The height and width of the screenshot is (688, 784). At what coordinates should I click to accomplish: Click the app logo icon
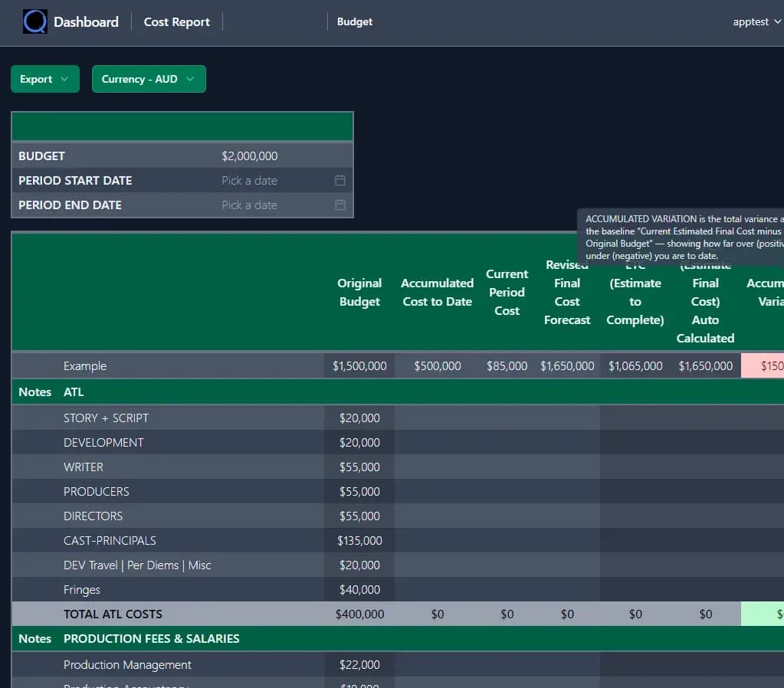(x=35, y=21)
